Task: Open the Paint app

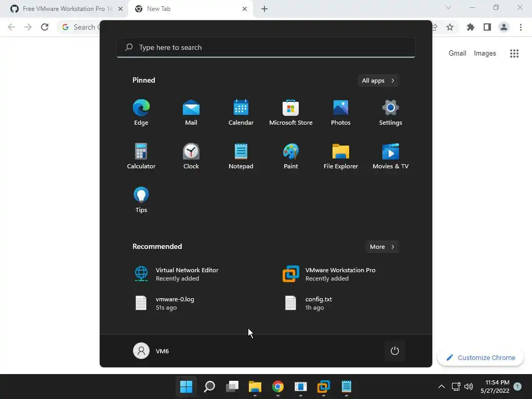Action: tap(291, 156)
